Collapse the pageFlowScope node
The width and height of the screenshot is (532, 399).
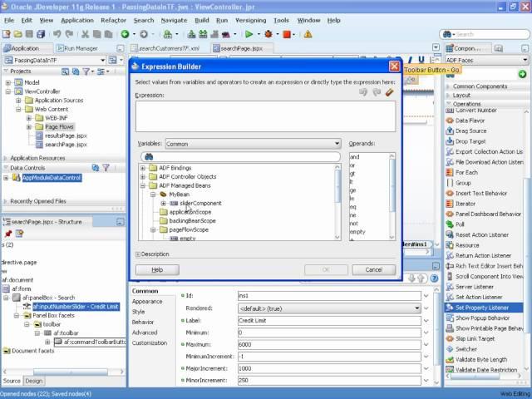tap(153, 229)
